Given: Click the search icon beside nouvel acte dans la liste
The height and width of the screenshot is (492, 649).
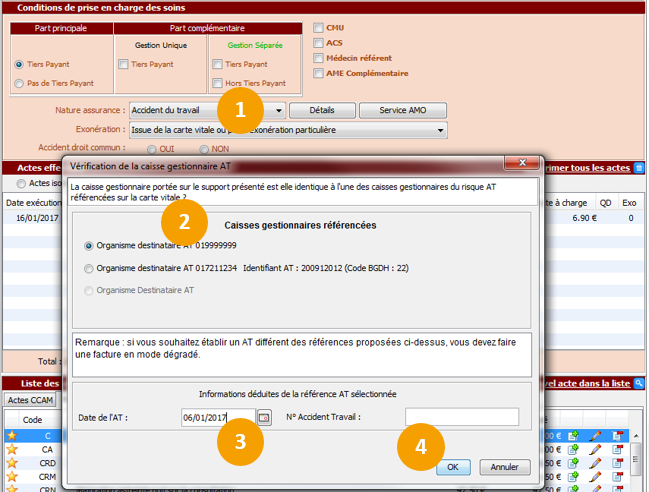Looking at the screenshot, I should coord(640,383).
